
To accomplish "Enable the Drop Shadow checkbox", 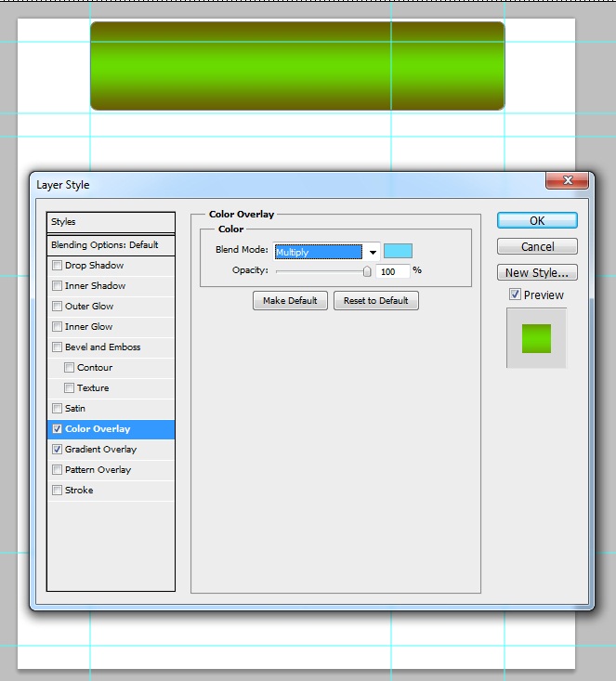I will click(x=57, y=265).
